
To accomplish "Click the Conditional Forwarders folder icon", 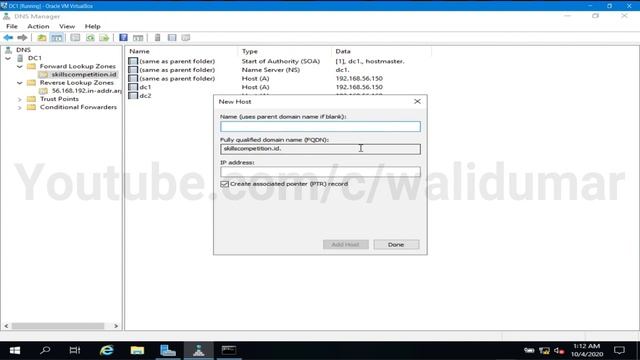I will coord(31,107).
